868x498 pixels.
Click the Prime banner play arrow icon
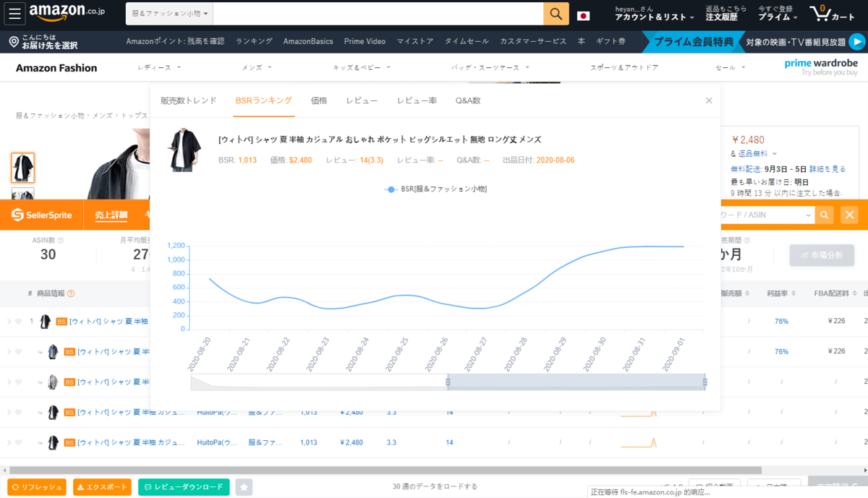click(856, 42)
